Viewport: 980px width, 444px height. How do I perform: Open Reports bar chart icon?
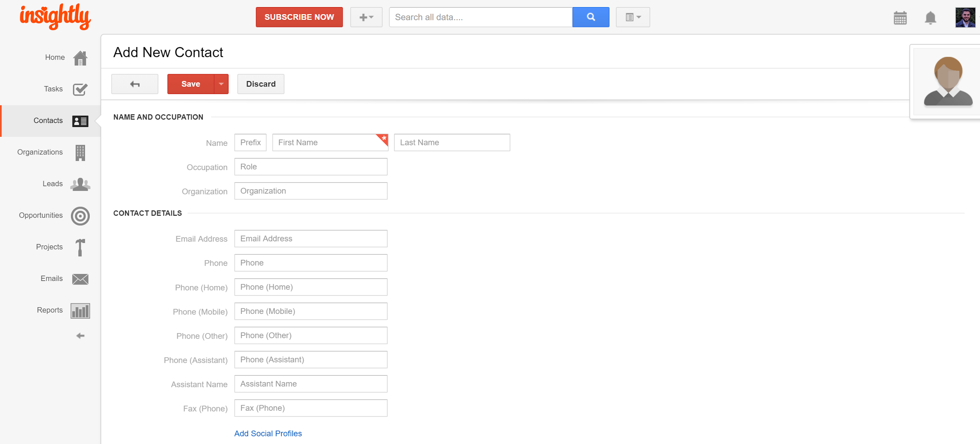tap(80, 310)
